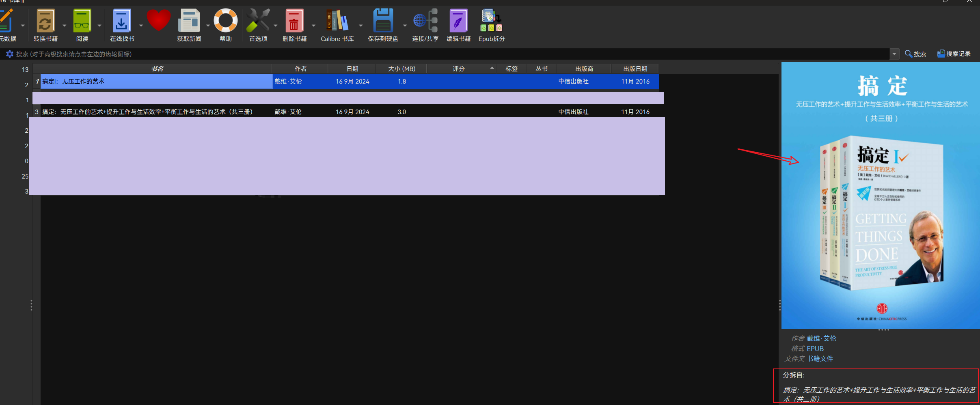Click size value 1.8
Screen dimensions: 980x405
point(402,82)
